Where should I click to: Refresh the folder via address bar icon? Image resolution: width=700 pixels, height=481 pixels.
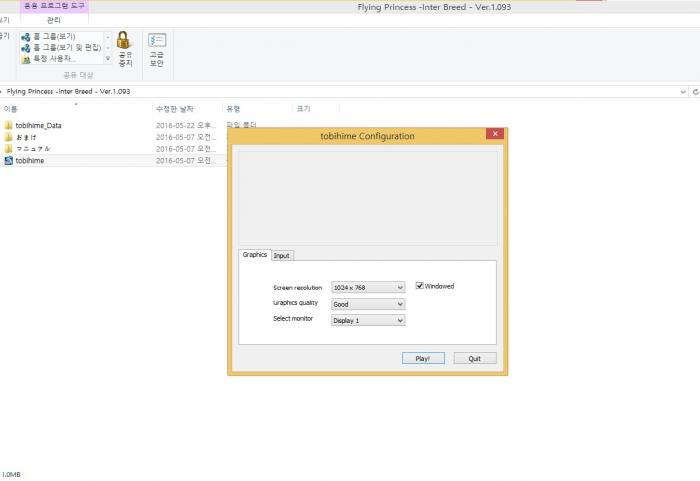(x=695, y=91)
